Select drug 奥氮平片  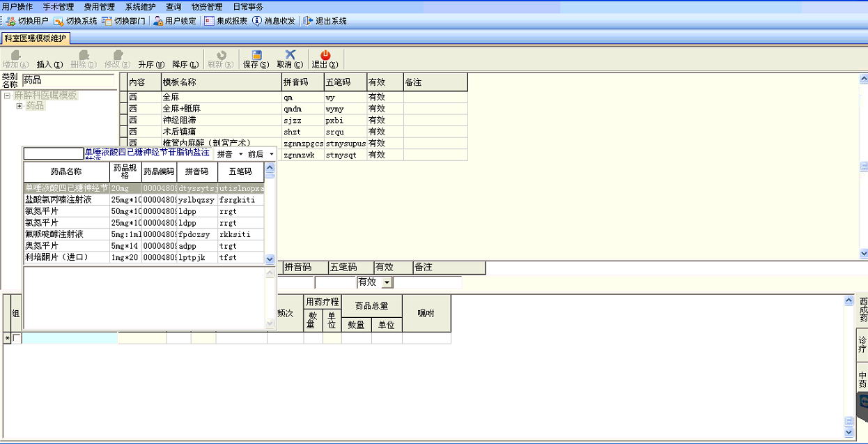pos(144,245)
